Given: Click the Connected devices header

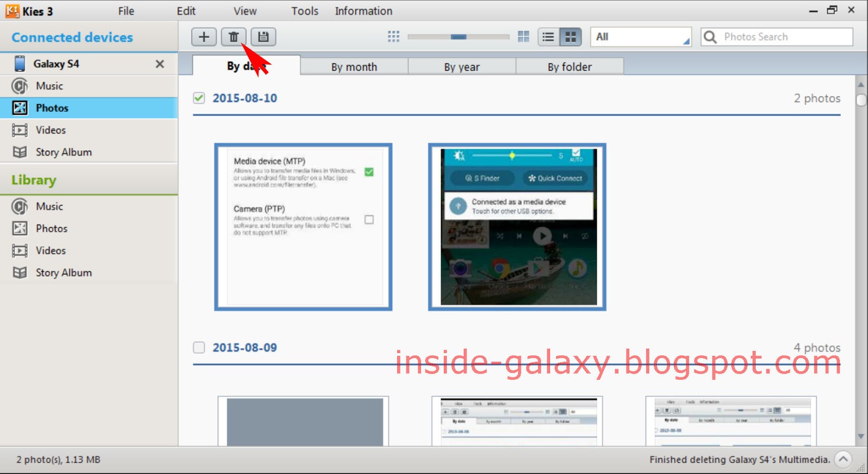Looking at the screenshot, I should coord(72,37).
